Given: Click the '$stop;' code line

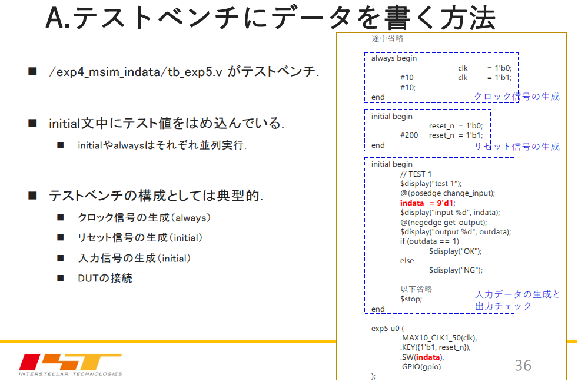Looking at the screenshot, I should tap(411, 299).
